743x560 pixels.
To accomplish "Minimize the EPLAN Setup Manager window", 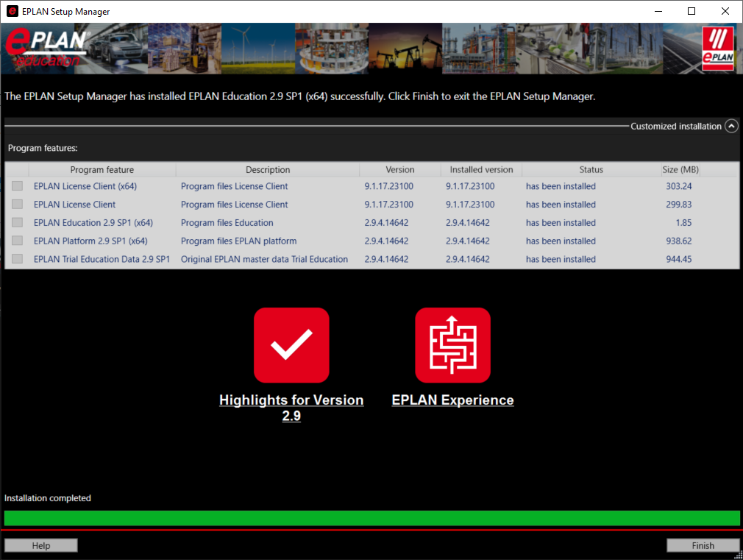I will [x=658, y=11].
